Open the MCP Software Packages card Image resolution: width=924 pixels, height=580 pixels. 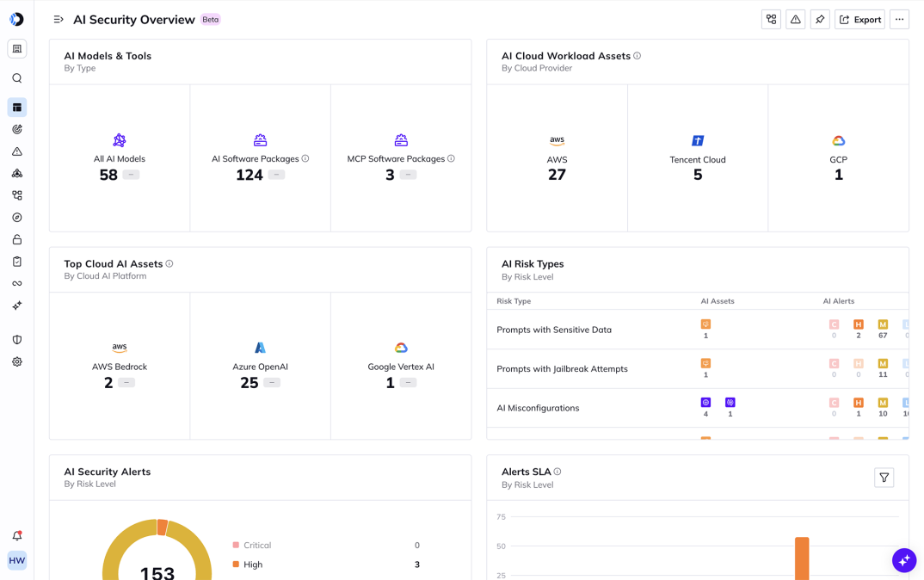pyautogui.click(x=401, y=158)
